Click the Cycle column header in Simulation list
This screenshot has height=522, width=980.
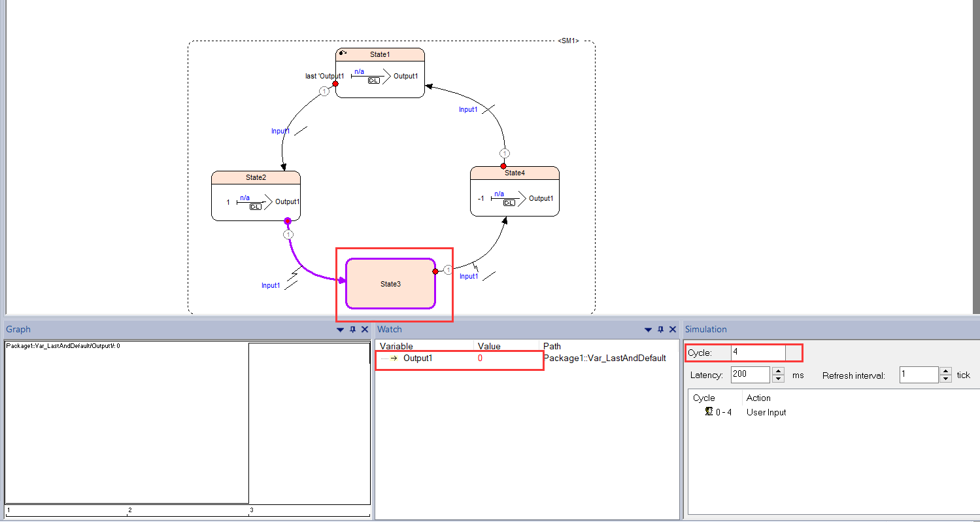(704, 398)
